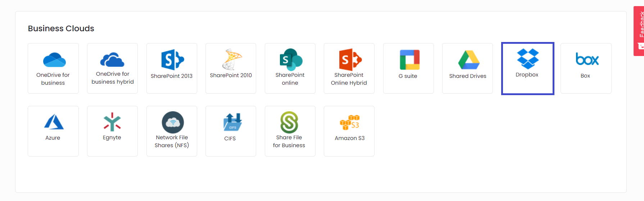The width and height of the screenshot is (644, 201).
Task: Open the Network File Shares (NFS) icon
Action: click(173, 122)
